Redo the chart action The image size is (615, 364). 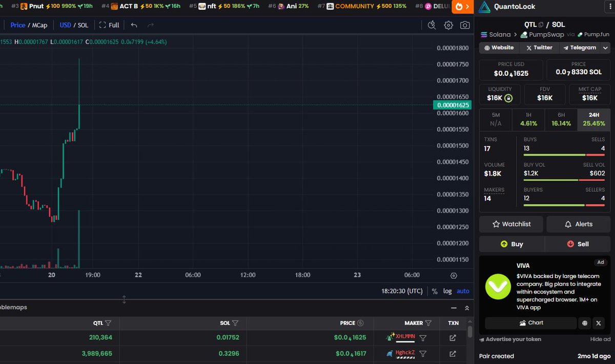150,25
